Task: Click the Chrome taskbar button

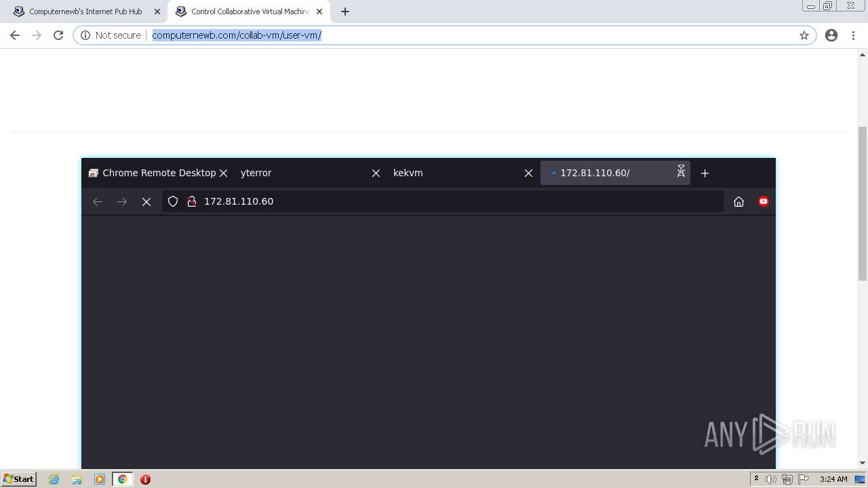Action: [122, 479]
